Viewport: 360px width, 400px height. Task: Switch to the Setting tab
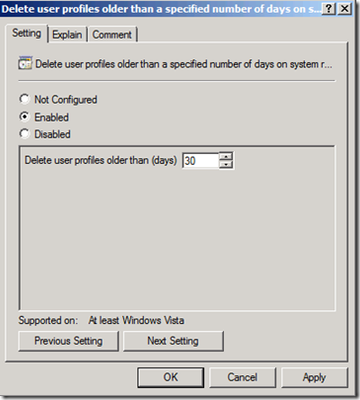[x=27, y=33]
